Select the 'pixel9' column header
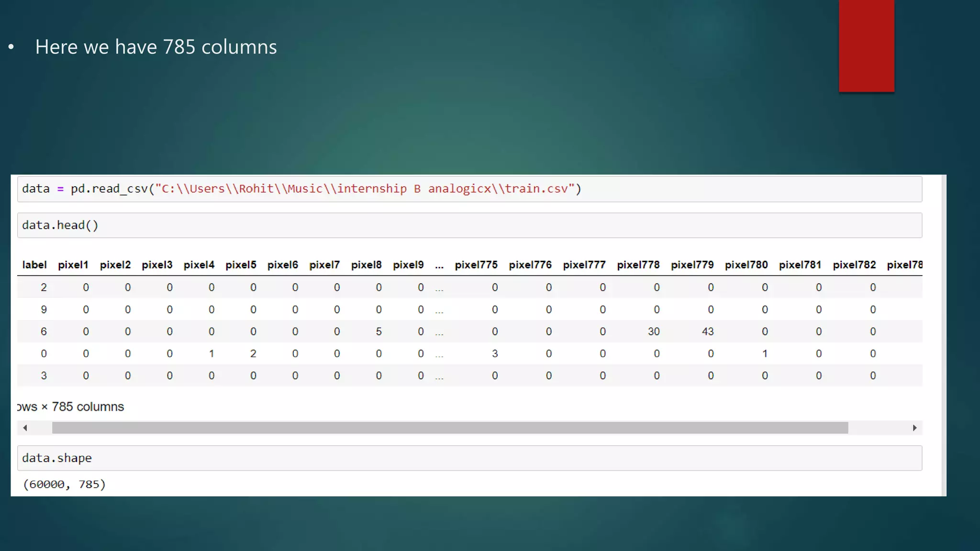The width and height of the screenshot is (980, 551). pos(408,265)
